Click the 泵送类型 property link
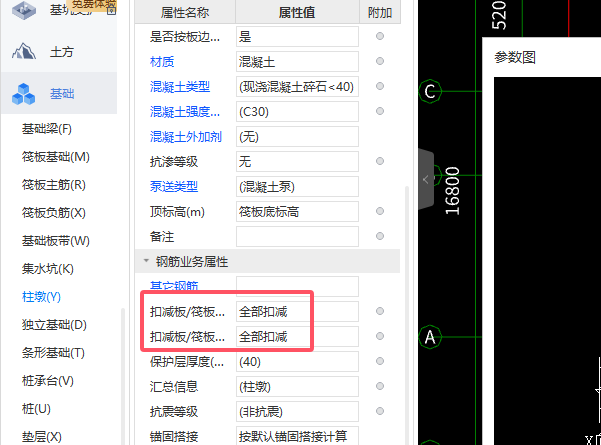Image resolution: width=601 pixels, height=445 pixels. [x=174, y=187]
